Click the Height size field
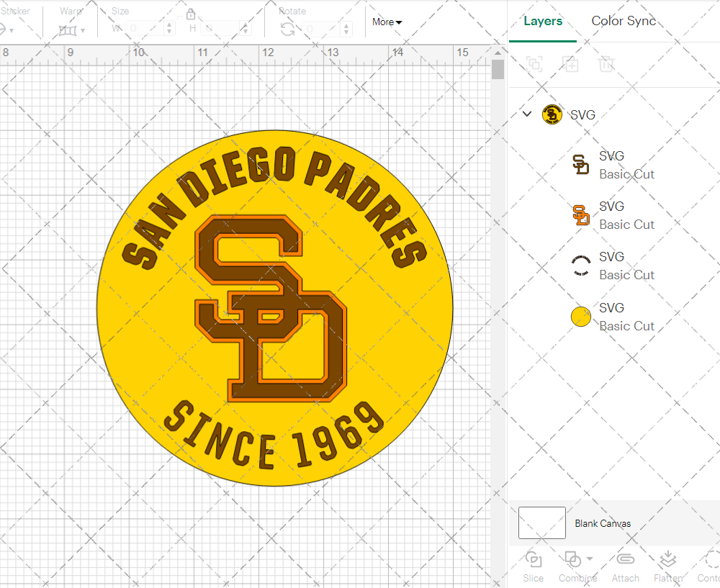This screenshot has height=588, width=720. pyautogui.click(x=220, y=29)
